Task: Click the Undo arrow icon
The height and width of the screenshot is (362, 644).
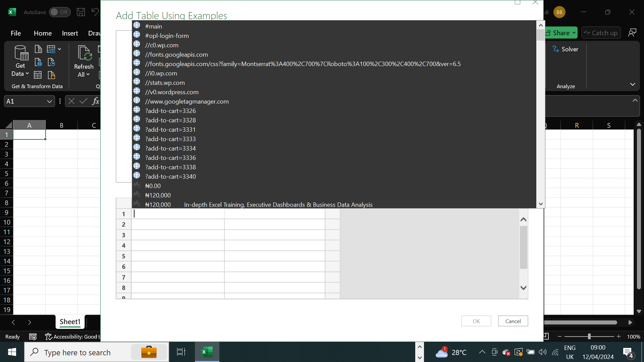Action: [95, 12]
